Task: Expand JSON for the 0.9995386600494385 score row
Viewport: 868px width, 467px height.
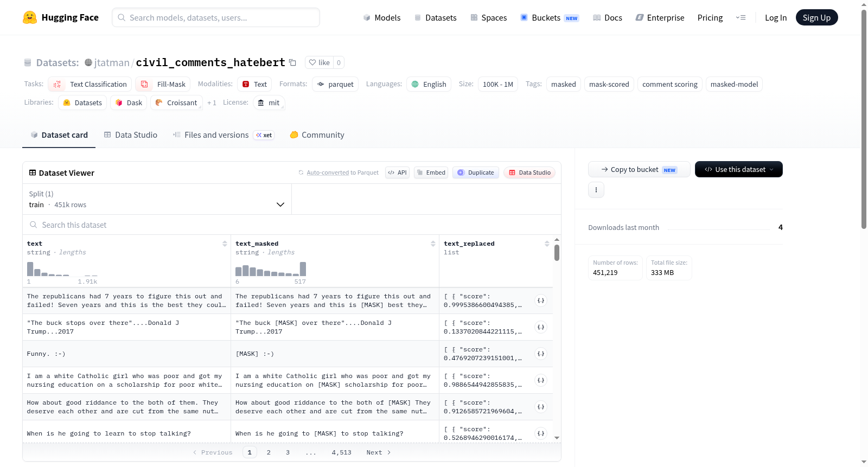Action: pyautogui.click(x=541, y=300)
